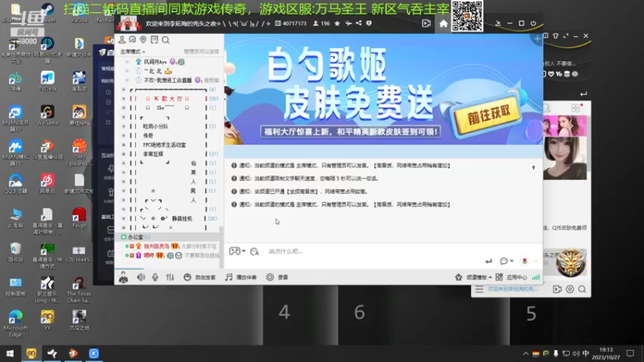This screenshot has height=362, width=644.
Task: Click the 自由发言 free speech button
Action: (x=200, y=278)
